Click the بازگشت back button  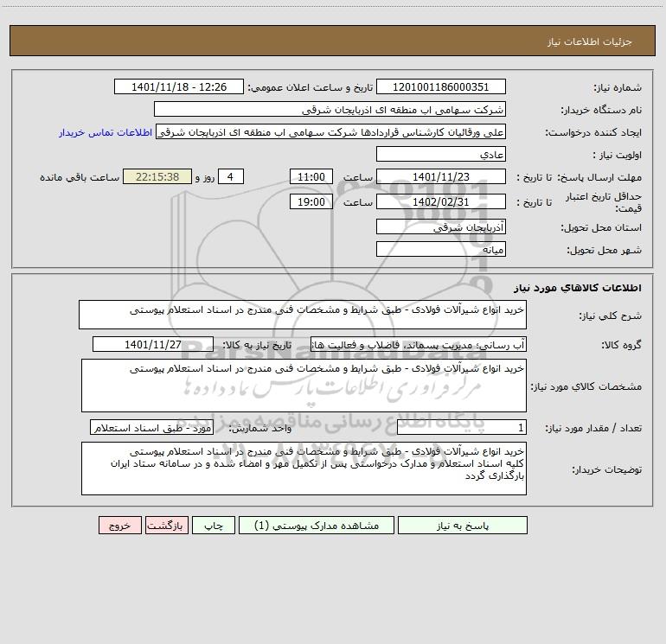point(166,525)
